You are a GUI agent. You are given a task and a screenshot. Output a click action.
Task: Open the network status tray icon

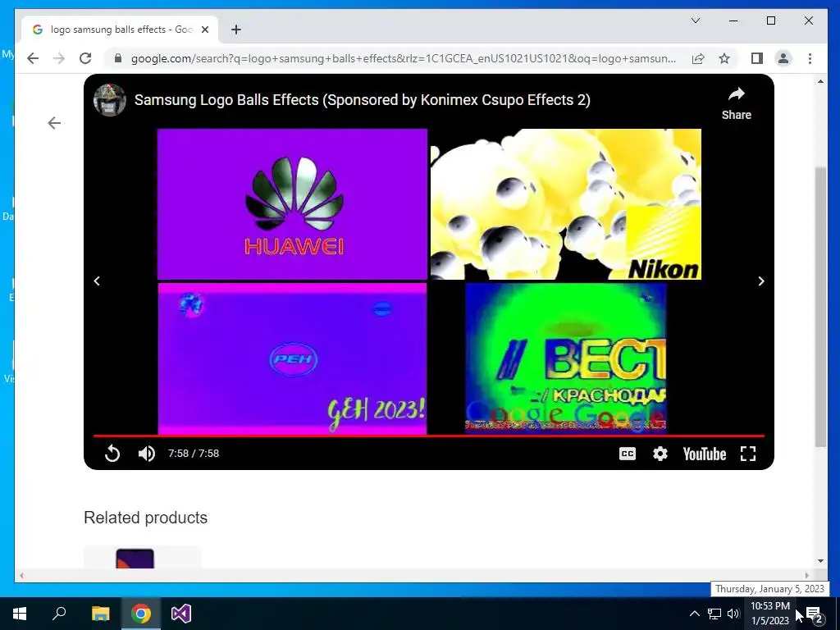tap(714, 614)
